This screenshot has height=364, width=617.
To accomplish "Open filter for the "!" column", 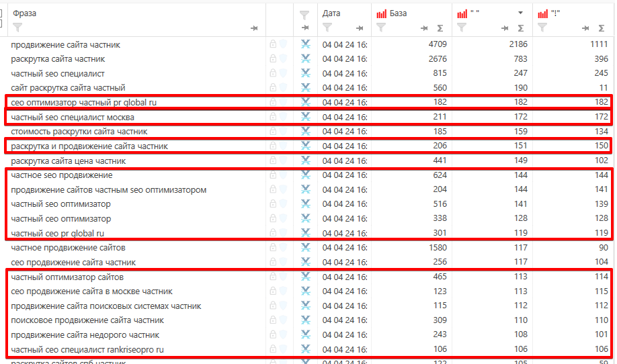I will pyautogui.click(x=542, y=27).
